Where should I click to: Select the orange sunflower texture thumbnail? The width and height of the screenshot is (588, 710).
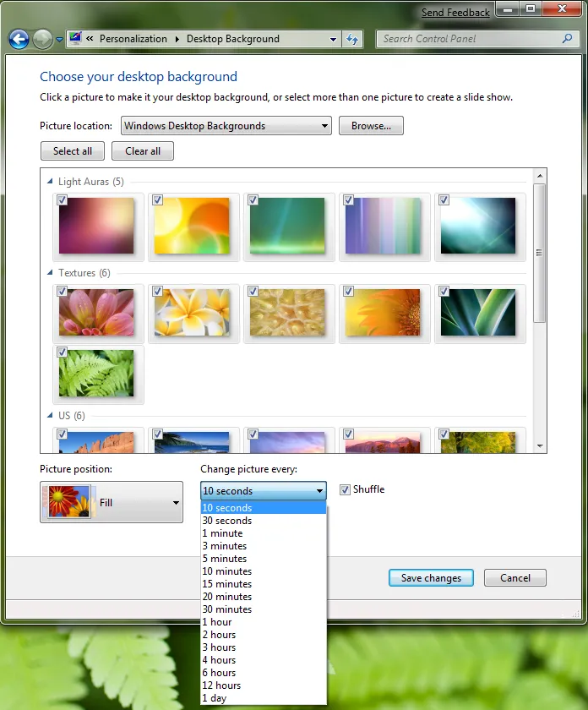pyautogui.click(x=383, y=313)
